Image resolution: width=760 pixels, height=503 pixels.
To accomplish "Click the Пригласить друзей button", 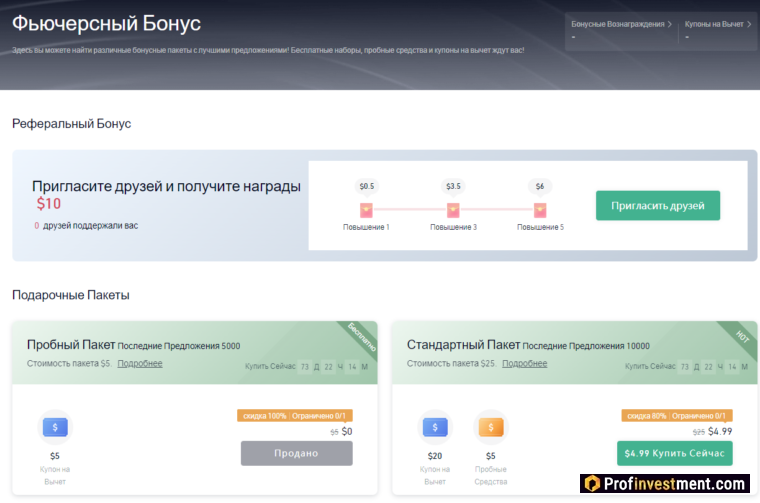I will 658,205.
